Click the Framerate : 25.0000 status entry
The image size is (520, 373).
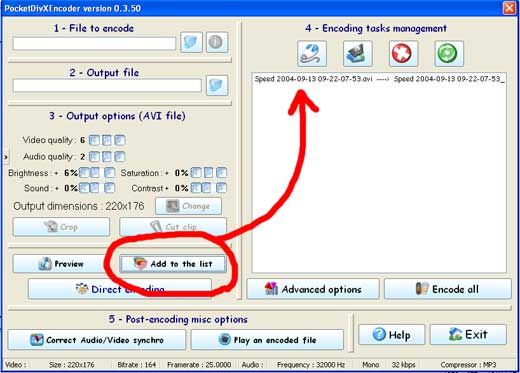[199, 365]
